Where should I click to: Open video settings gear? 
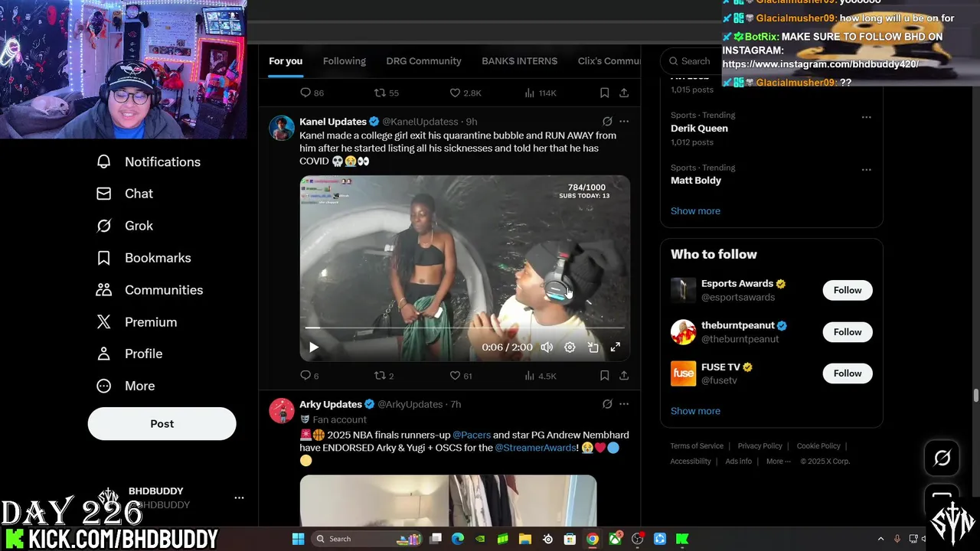570,347
